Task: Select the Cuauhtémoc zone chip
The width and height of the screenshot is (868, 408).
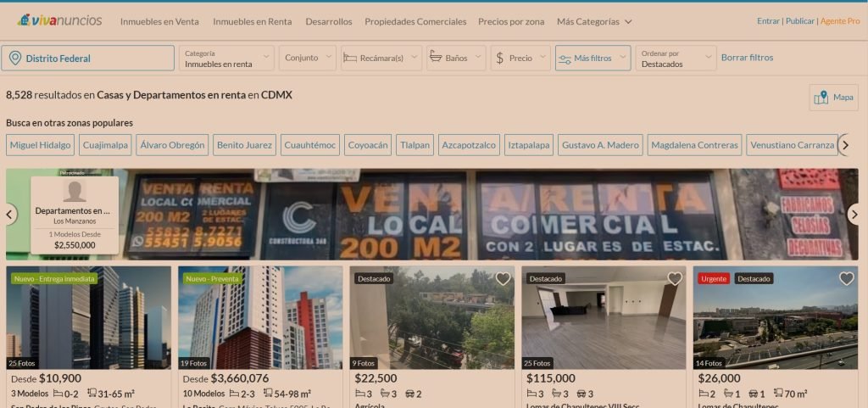Action: [x=310, y=145]
